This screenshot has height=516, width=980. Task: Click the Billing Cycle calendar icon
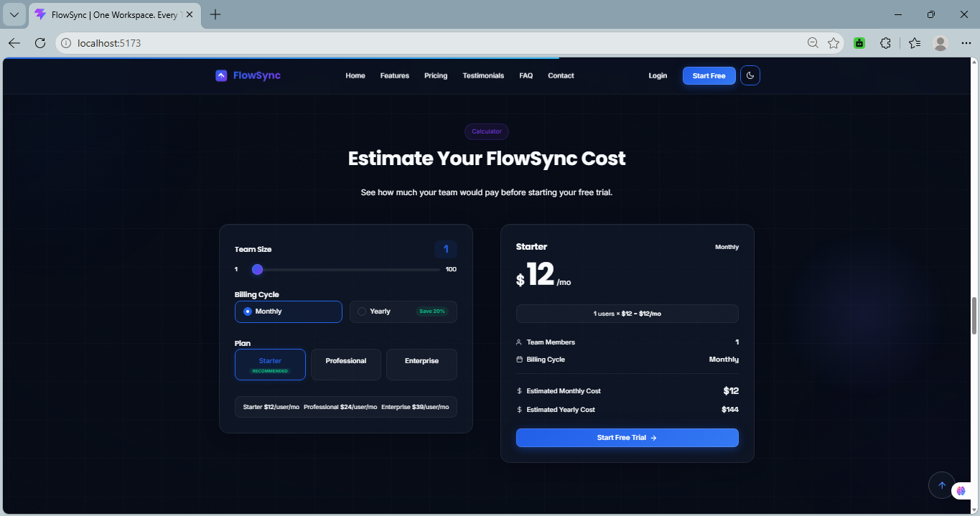pyautogui.click(x=519, y=360)
